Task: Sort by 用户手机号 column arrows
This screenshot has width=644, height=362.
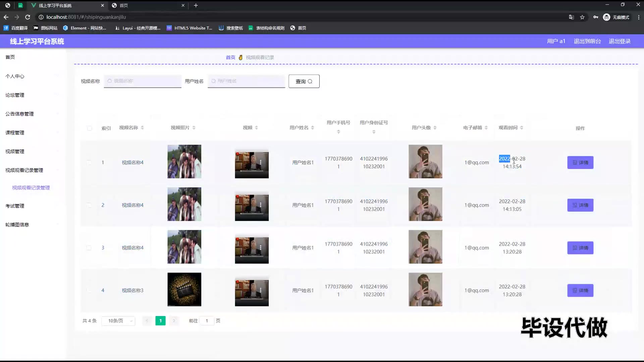Action: pyautogui.click(x=338, y=132)
